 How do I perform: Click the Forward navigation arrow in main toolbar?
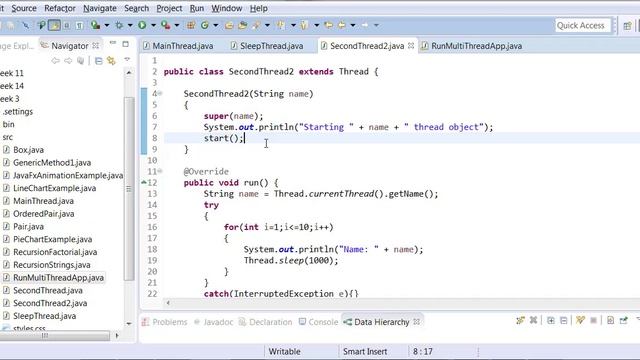click(364, 25)
